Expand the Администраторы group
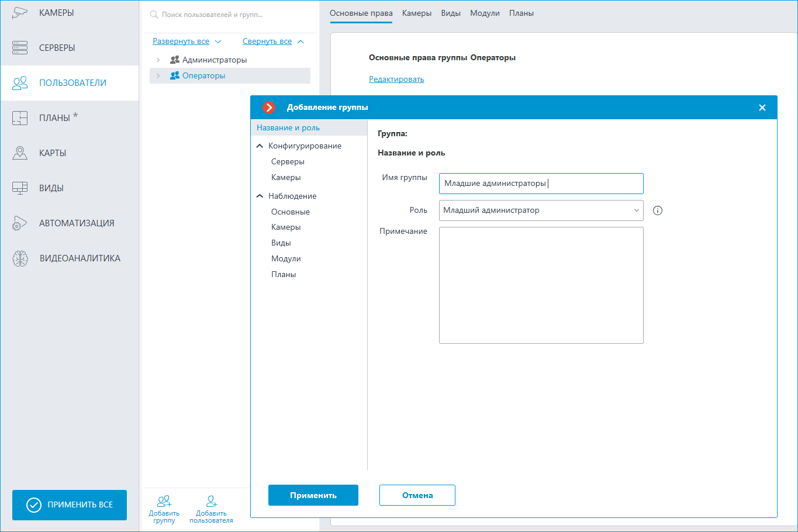Image resolution: width=798 pixels, height=532 pixels. point(158,60)
